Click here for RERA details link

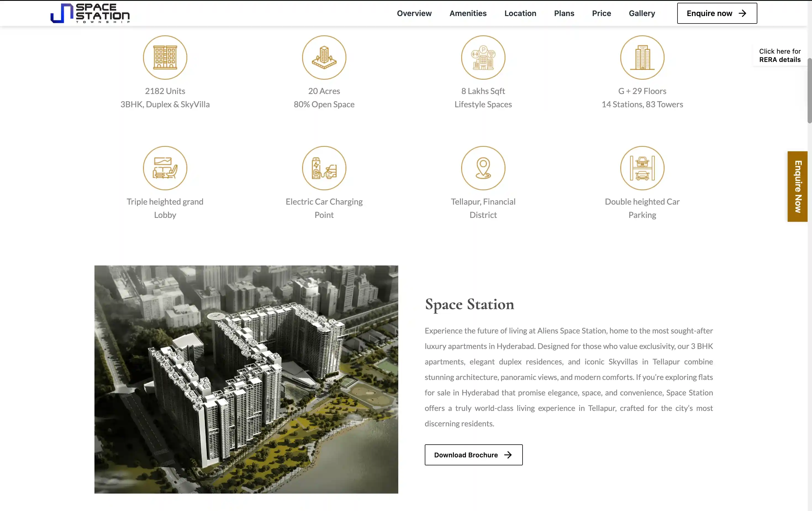click(x=779, y=55)
